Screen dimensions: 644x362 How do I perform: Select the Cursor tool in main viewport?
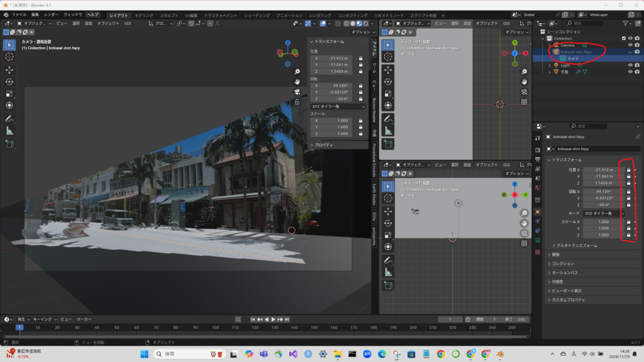[x=9, y=57]
